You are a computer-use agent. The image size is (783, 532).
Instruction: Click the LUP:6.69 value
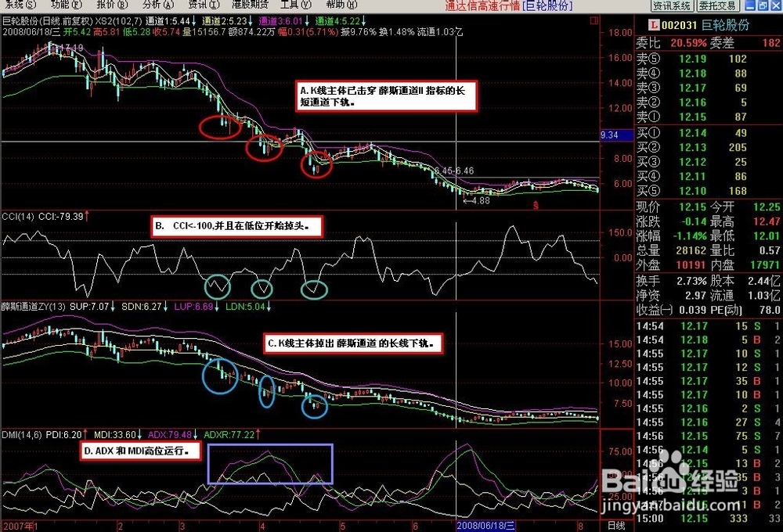(193, 307)
